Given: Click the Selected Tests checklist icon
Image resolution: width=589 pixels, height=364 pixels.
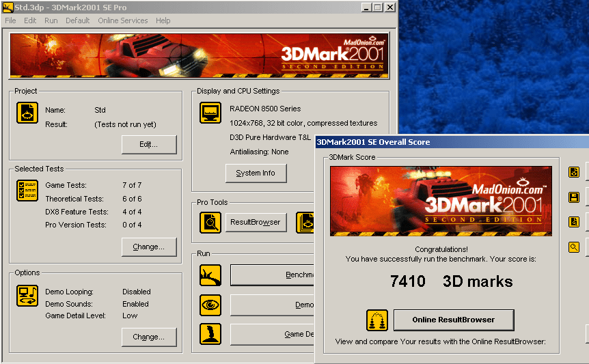Looking at the screenshot, I should [x=27, y=191].
